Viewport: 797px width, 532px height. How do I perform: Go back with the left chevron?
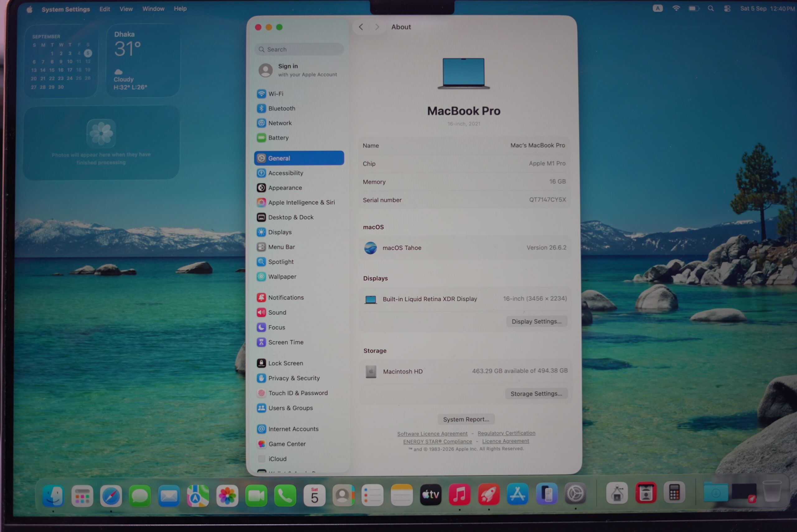pyautogui.click(x=361, y=27)
